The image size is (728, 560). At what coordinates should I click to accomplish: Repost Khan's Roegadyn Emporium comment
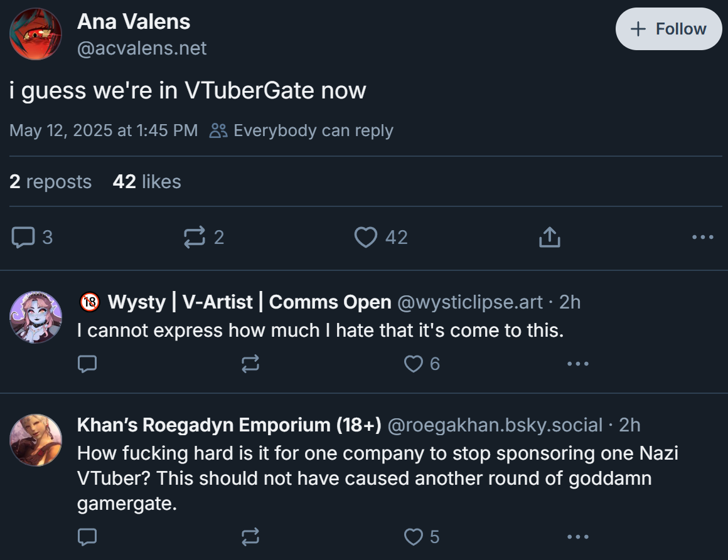tap(250, 537)
